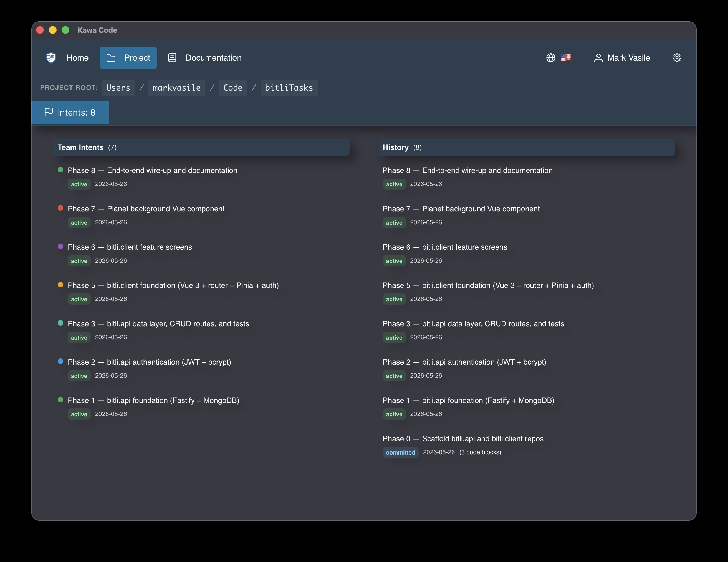Click the blue dot for Phase 2
The image size is (728, 562).
(x=60, y=361)
